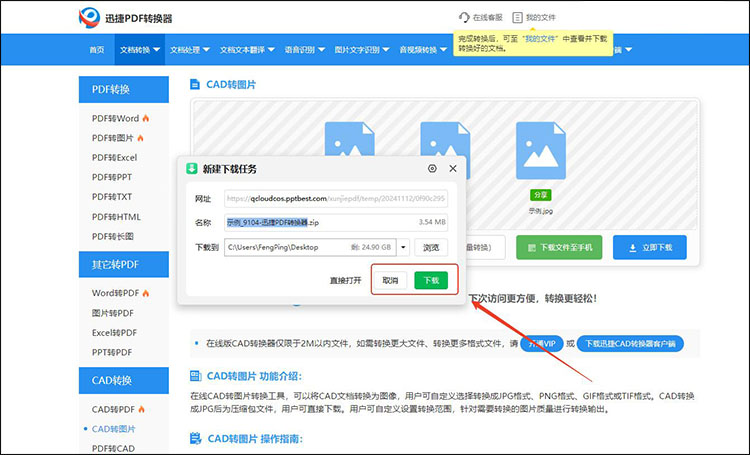Click the green 下载 button

[431, 280]
